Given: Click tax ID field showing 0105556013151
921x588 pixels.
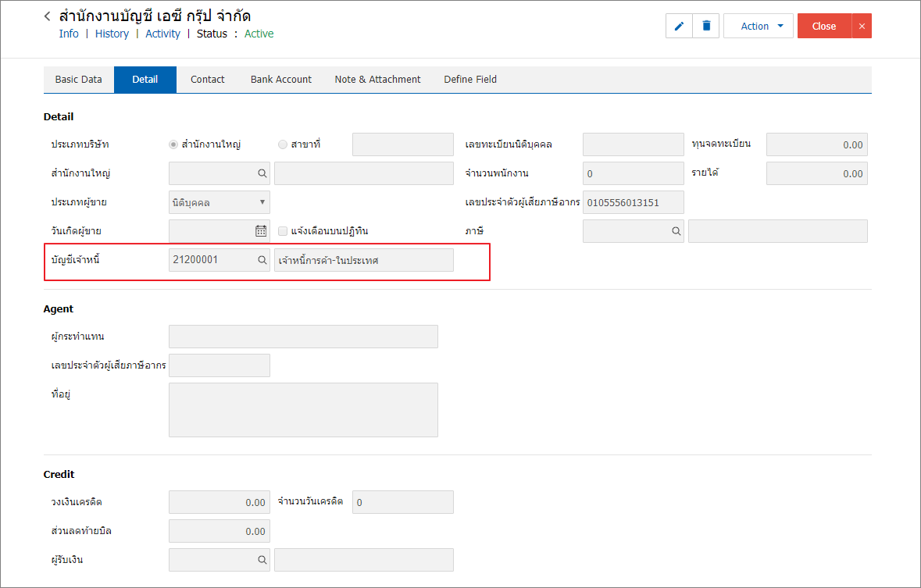Looking at the screenshot, I should 634,202.
